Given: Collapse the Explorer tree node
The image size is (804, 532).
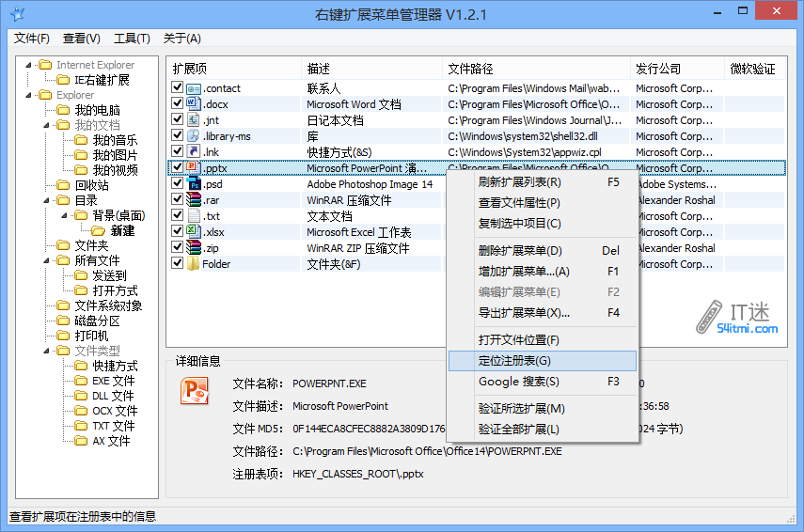Looking at the screenshot, I should [29, 95].
